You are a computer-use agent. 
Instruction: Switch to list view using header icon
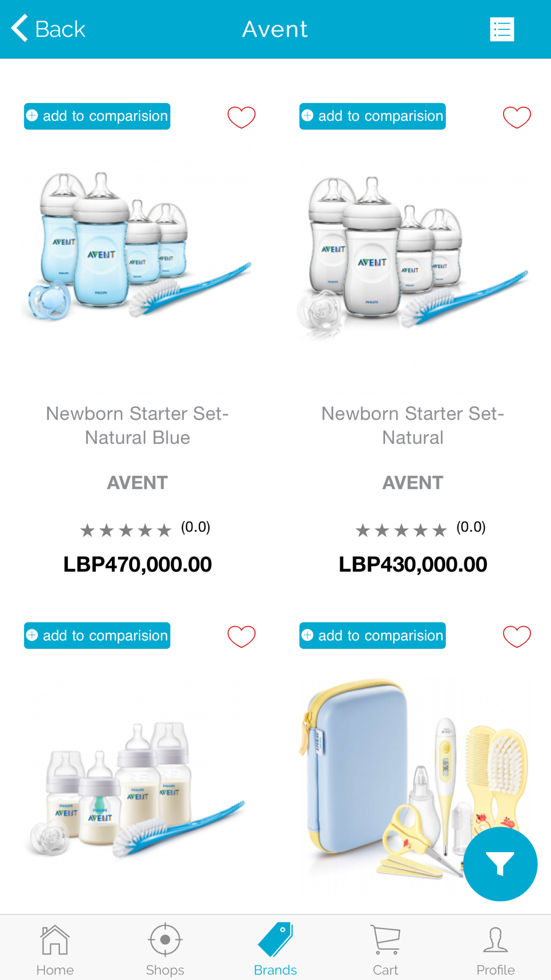click(x=502, y=29)
